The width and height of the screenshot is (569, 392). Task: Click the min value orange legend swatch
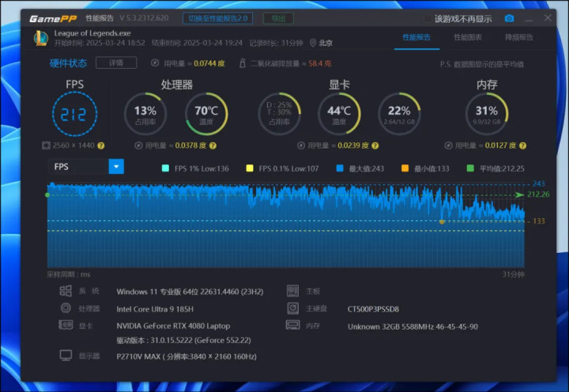click(405, 168)
